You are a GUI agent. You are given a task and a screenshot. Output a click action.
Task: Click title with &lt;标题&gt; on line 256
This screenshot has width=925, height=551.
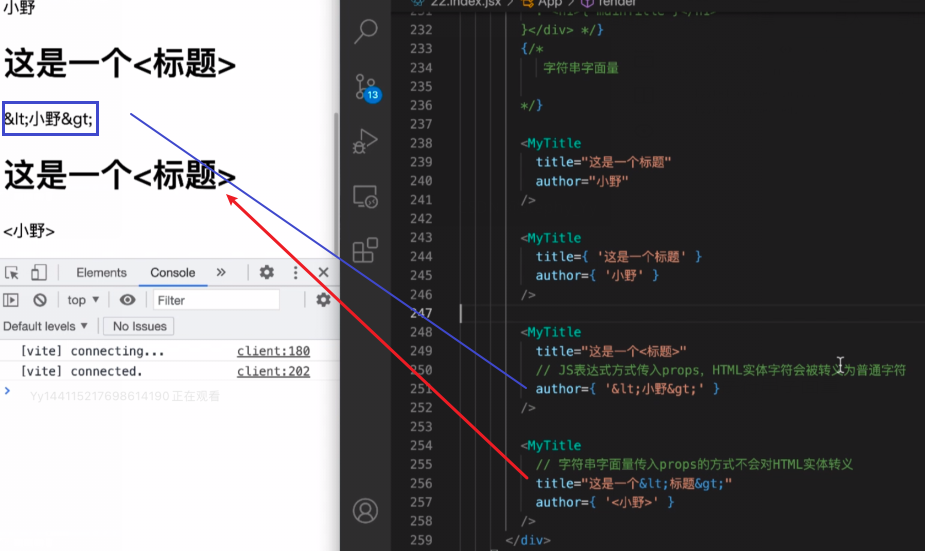[x=634, y=483]
